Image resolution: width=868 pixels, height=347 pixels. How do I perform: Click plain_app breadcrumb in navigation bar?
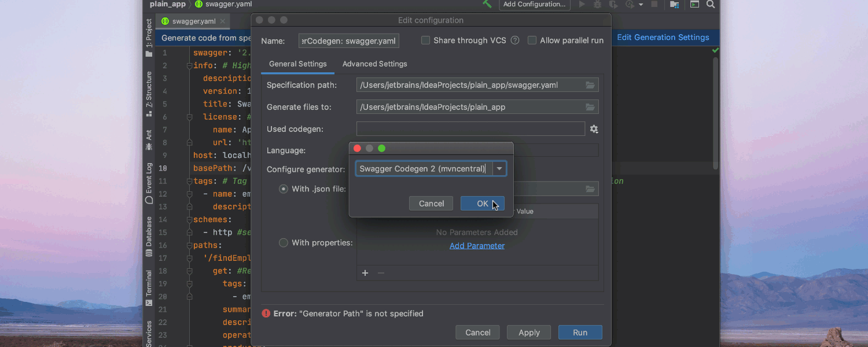pos(168,4)
